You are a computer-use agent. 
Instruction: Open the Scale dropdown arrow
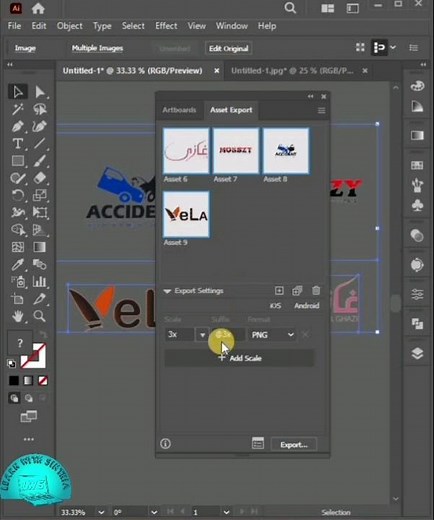(x=202, y=335)
